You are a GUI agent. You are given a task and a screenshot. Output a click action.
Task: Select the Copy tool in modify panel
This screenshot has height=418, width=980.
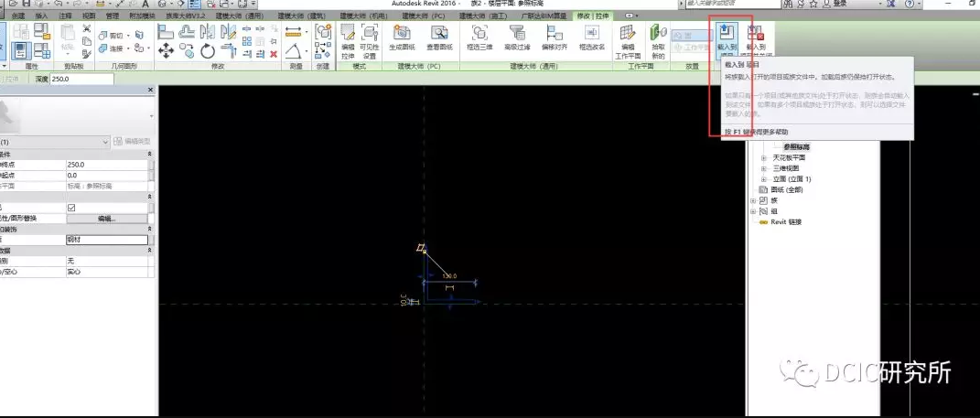(187, 50)
